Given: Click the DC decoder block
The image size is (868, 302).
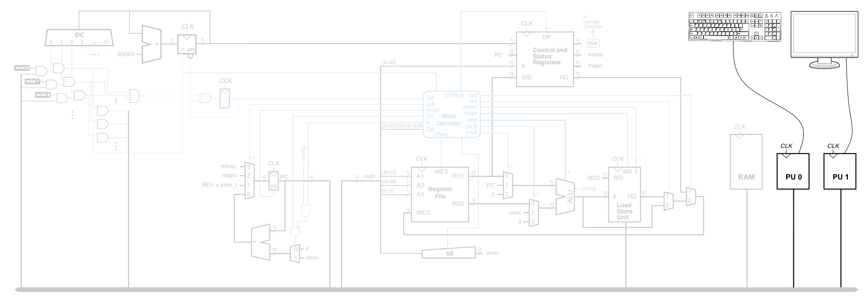Looking at the screenshot, I should tap(79, 38).
